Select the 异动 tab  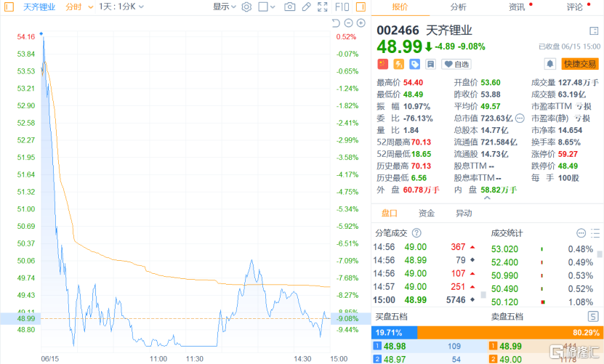(x=464, y=213)
